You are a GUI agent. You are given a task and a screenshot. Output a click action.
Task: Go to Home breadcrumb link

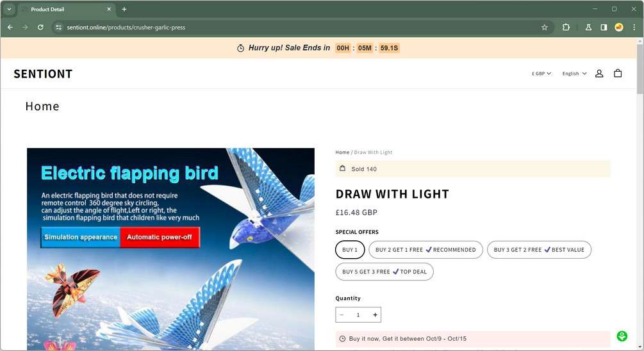(342, 152)
